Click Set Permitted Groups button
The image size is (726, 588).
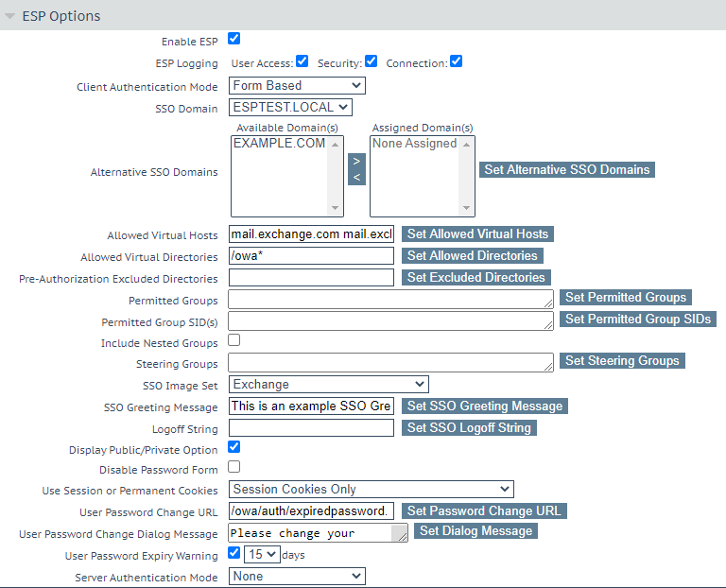tap(626, 297)
